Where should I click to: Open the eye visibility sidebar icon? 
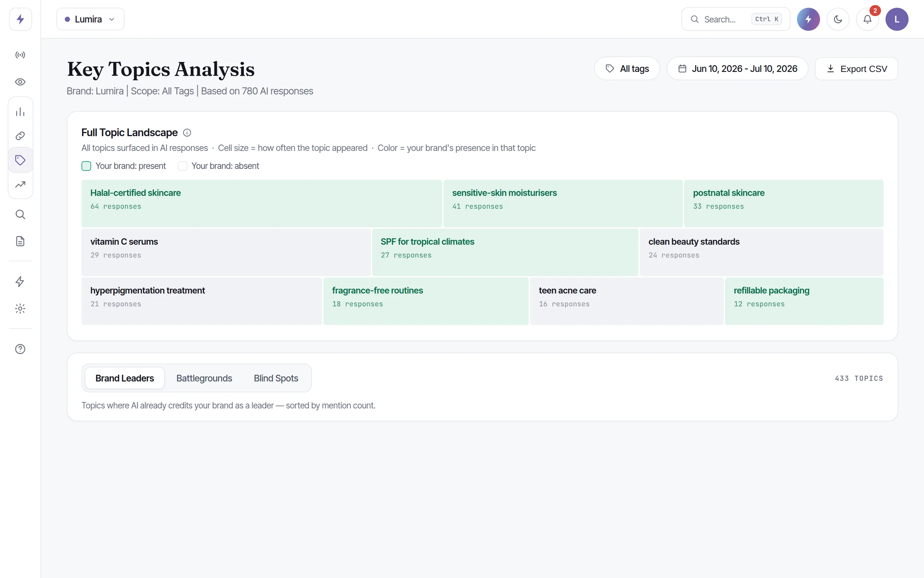pos(20,82)
